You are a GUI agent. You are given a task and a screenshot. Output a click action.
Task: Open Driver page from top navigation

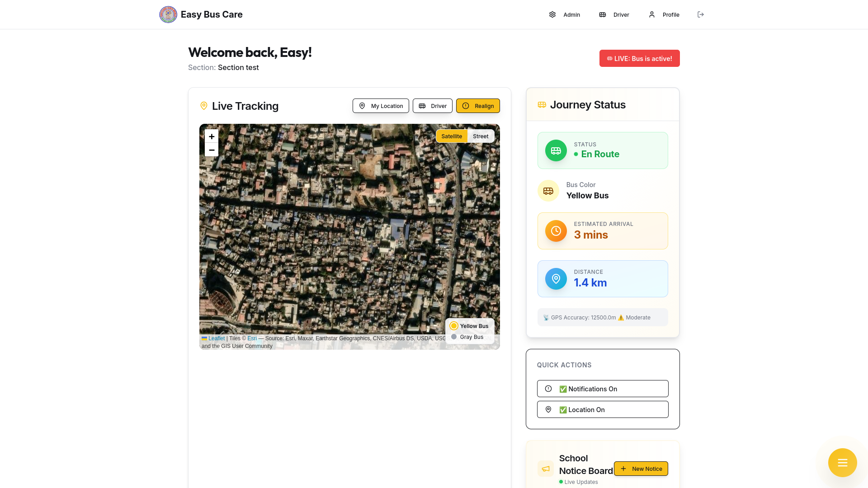point(614,14)
